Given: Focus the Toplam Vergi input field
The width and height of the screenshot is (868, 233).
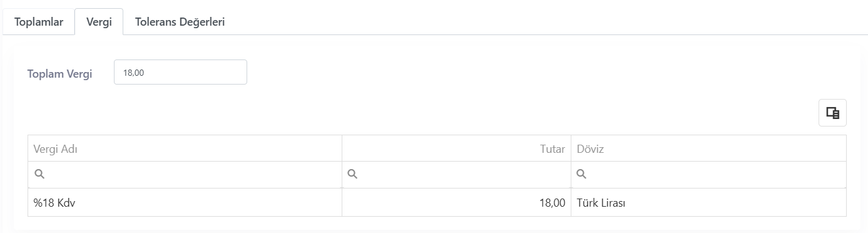Looking at the screenshot, I should tap(180, 72).
